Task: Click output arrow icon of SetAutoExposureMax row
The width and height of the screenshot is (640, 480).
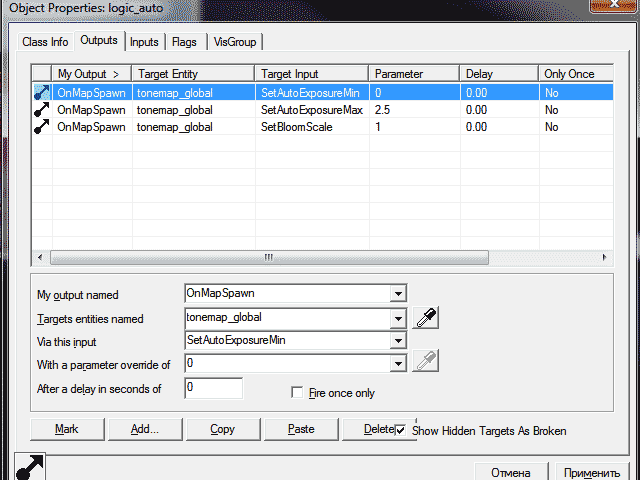Action: pyautogui.click(x=41, y=110)
